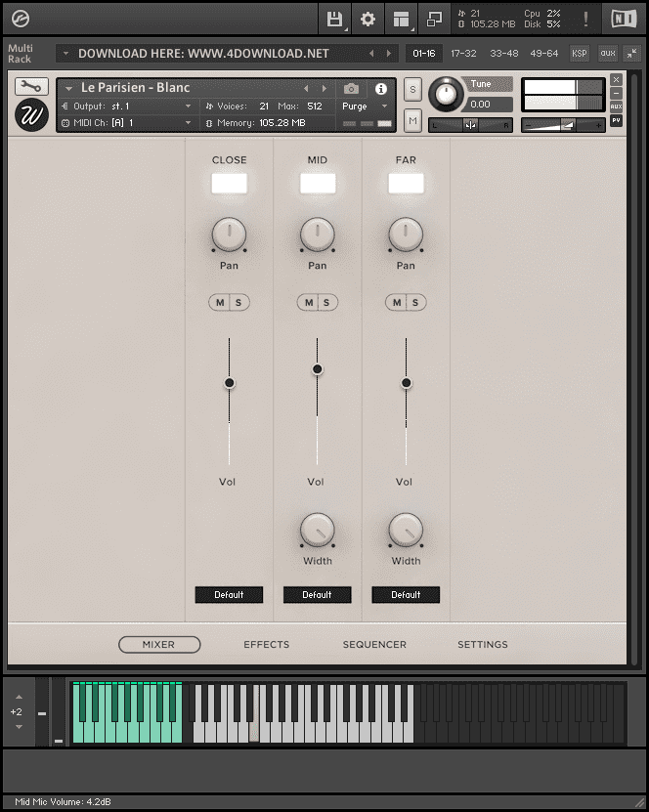
Task: Click the save floppy disk icon
Action: [334, 20]
